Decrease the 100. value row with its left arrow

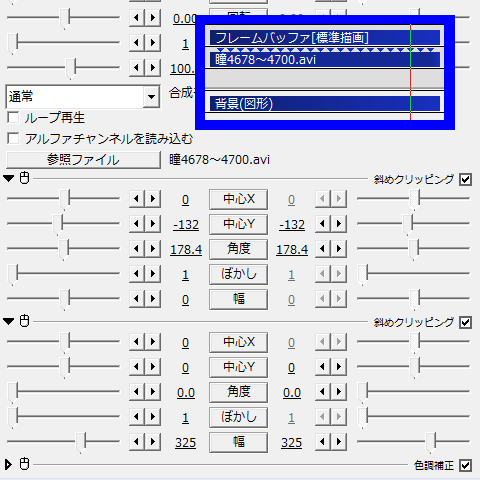point(136,68)
